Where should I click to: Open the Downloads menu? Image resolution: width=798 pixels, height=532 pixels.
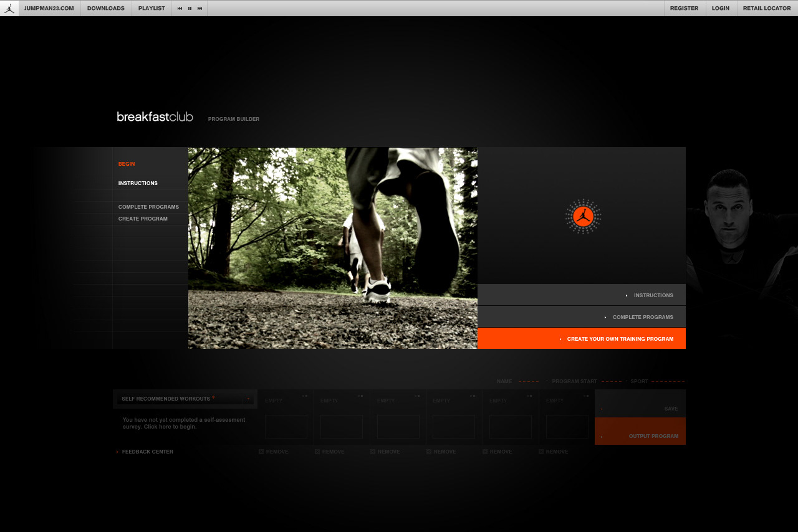[x=106, y=8]
